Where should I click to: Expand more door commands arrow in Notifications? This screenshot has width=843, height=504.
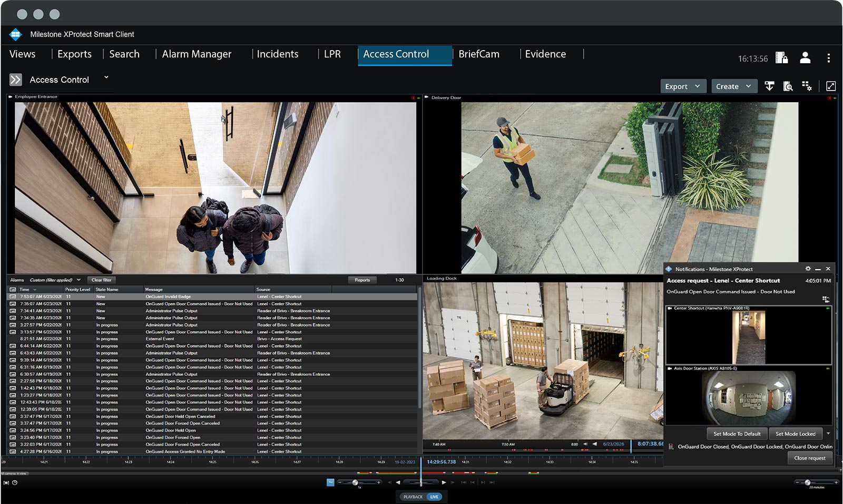pos(828,434)
